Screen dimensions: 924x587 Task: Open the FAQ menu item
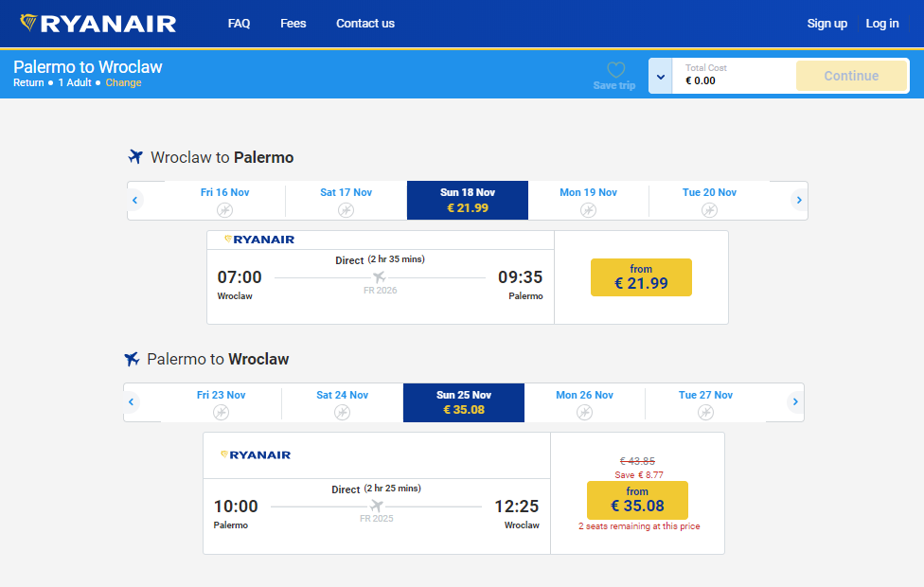(x=239, y=24)
